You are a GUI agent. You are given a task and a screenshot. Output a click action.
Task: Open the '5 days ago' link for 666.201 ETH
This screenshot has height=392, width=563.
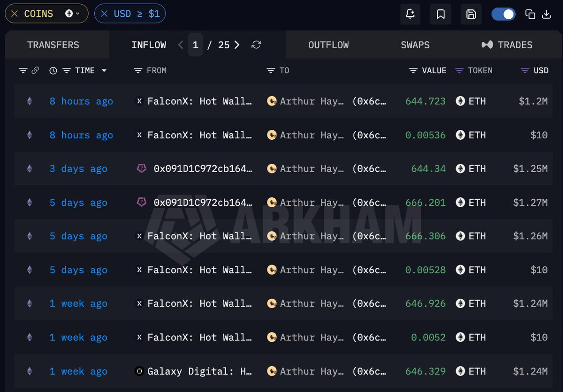[x=78, y=203]
